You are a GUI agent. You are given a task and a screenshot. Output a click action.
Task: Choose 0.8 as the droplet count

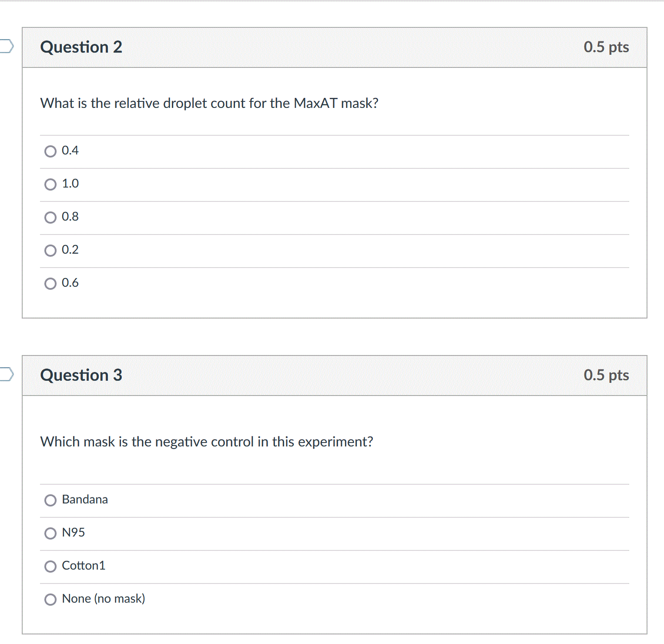[x=50, y=218]
